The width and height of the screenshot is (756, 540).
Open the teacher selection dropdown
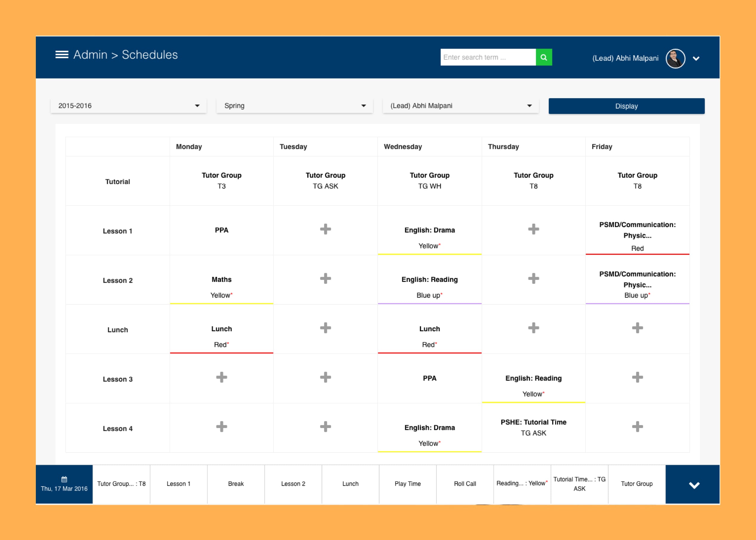460,106
